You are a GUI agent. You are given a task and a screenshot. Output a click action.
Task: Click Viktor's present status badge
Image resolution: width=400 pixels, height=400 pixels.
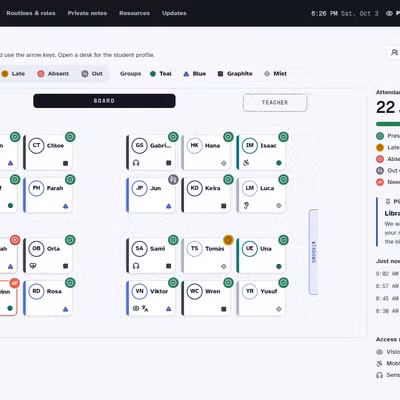click(173, 283)
